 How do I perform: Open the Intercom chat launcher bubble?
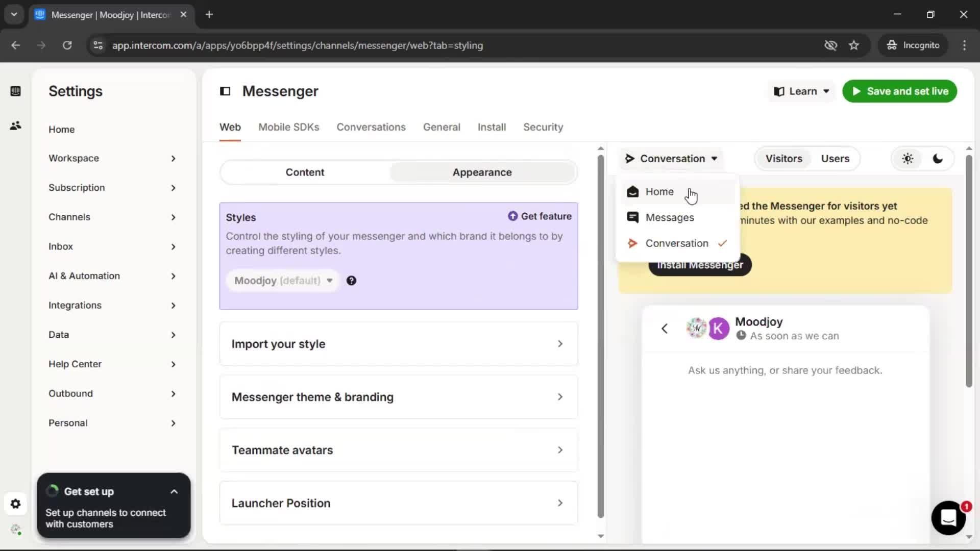point(948,518)
